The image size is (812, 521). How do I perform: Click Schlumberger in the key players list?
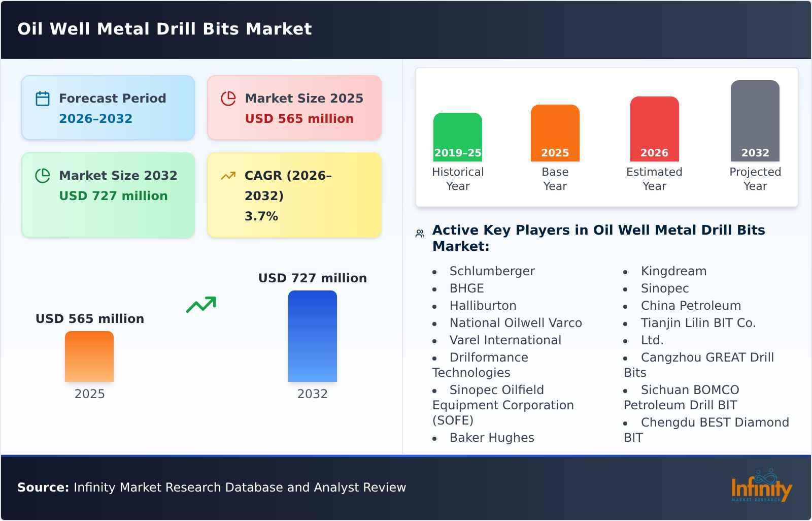(x=492, y=271)
